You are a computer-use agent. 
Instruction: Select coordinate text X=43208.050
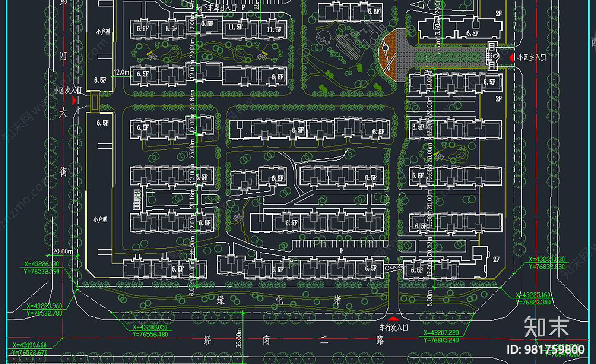click(x=150, y=327)
